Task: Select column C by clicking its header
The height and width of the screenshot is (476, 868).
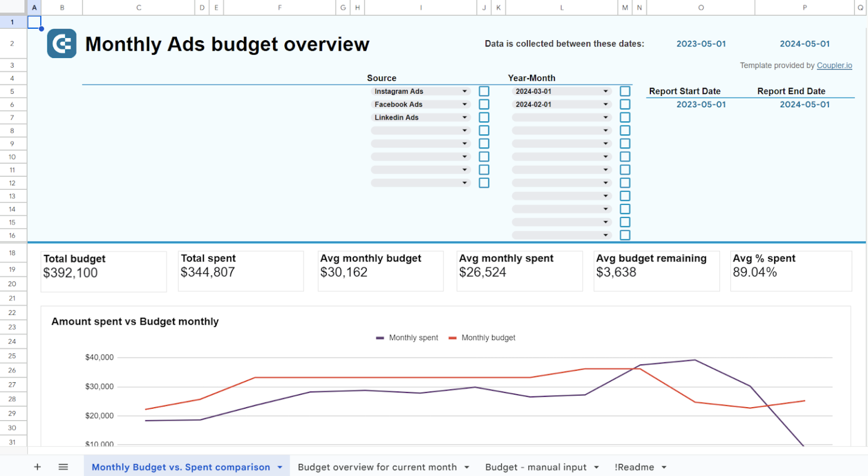Action: pos(137,7)
